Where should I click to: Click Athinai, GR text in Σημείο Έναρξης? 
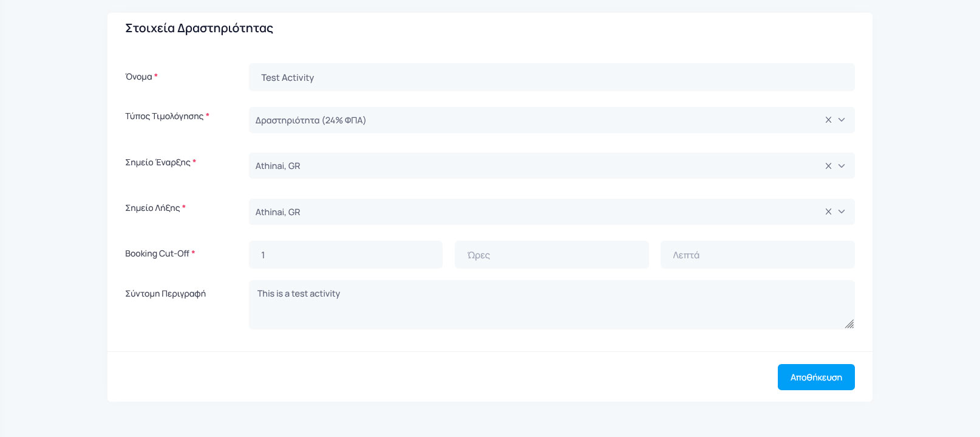(277, 166)
